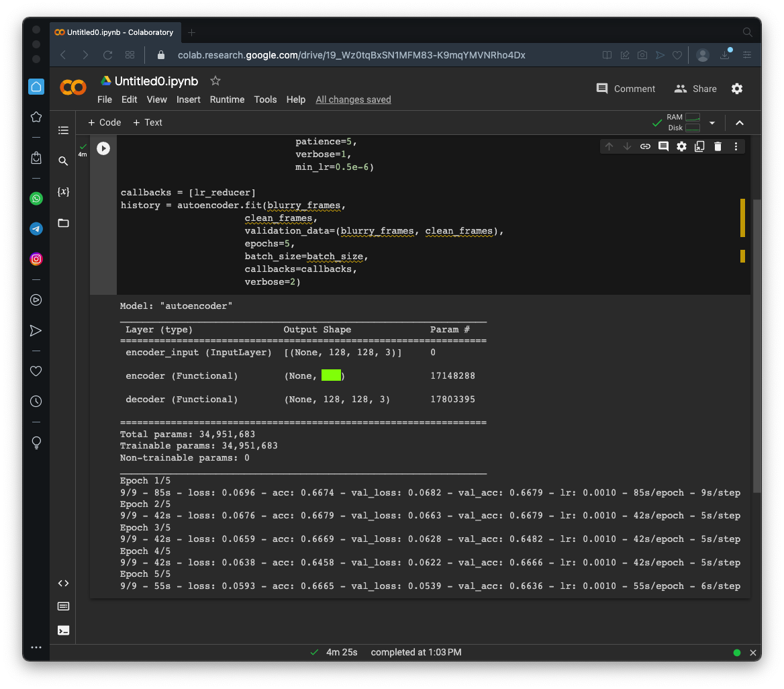Delete the cell using trash icon
This screenshot has width=784, height=689.
point(718,146)
